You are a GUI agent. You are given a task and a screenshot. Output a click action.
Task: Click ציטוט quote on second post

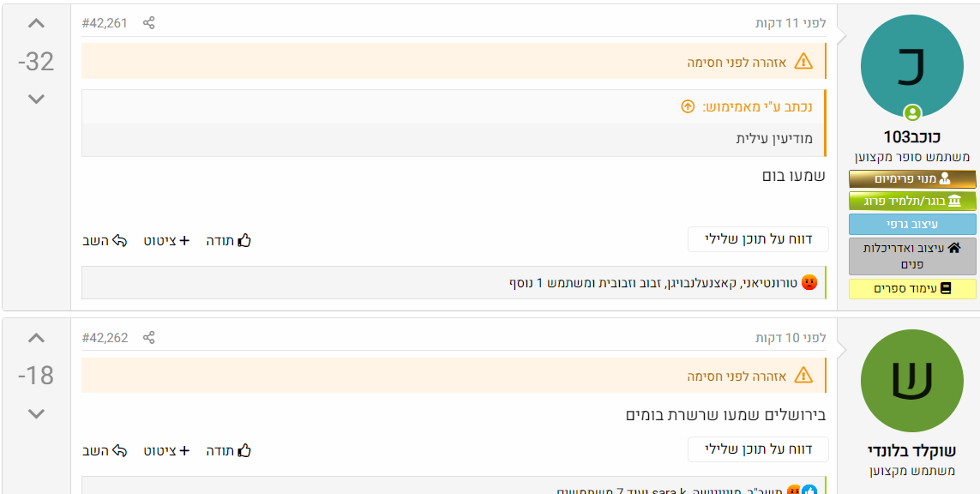166,450
